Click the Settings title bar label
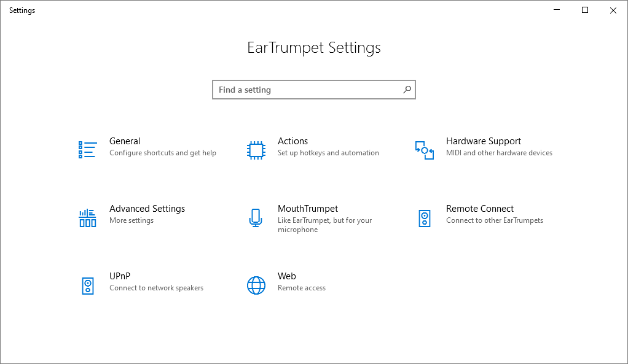 coord(22,10)
